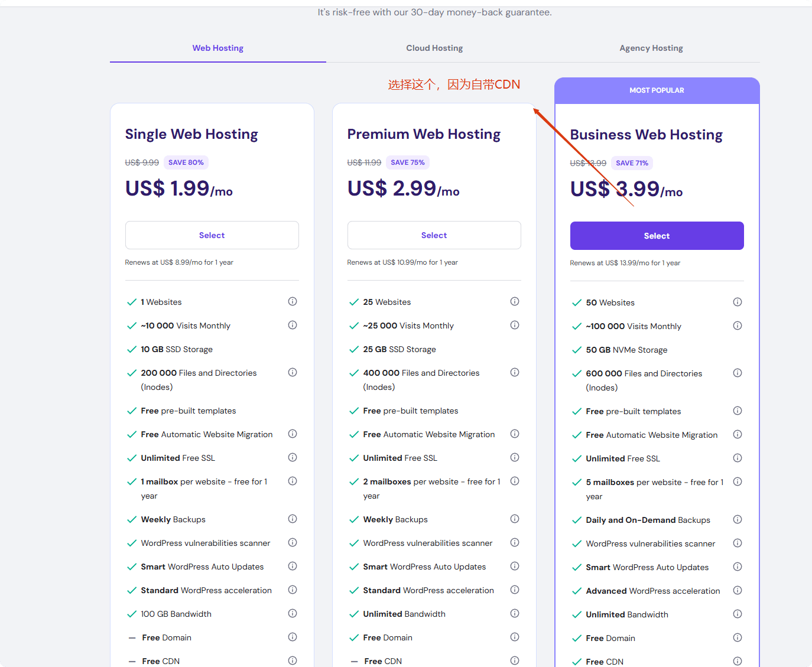The height and width of the screenshot is (667, 812).
Task: Click the Business Web Hosting plan title
Action: click(x=646, y=135)
